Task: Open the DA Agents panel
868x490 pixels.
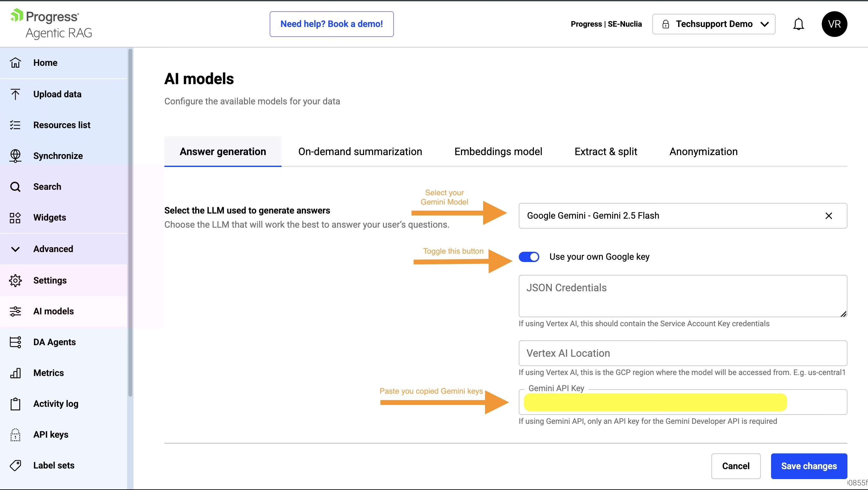Action: [x=55, y=342]
